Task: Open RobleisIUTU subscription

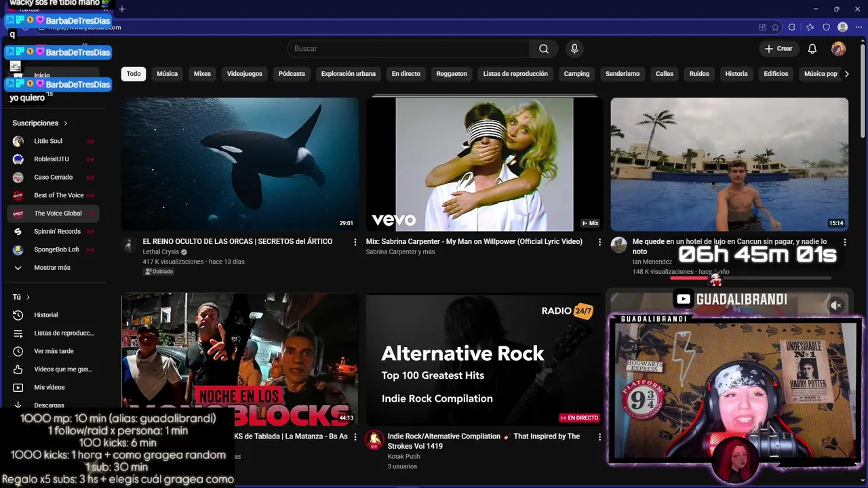Action: click(53, 159)
